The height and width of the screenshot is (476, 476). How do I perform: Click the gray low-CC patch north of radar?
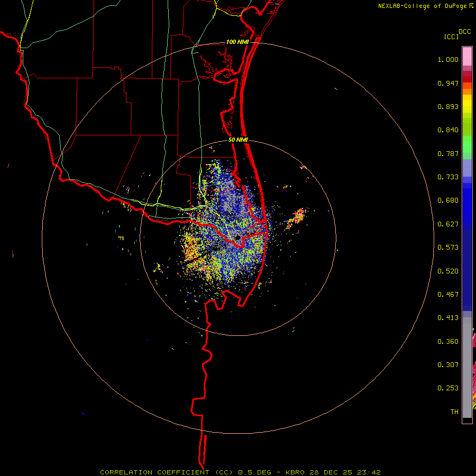pyautogui.click(x=228, y=196)
